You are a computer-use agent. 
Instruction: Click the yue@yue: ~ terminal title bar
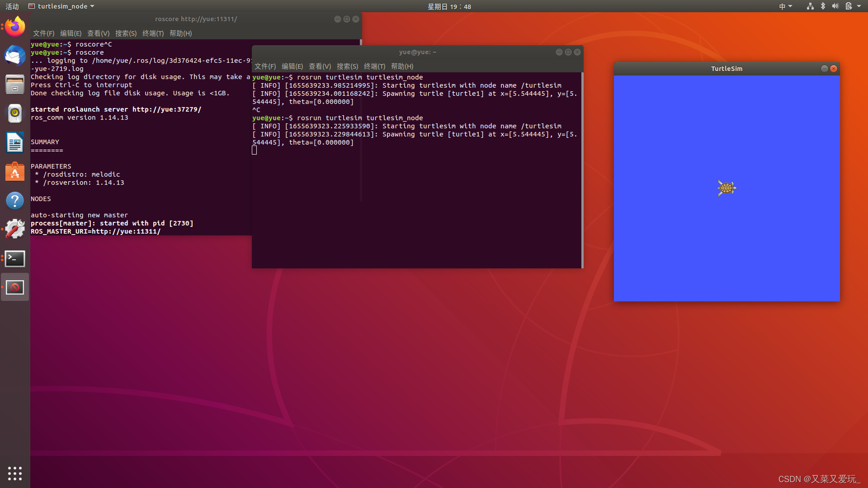[x=417, y=52]
